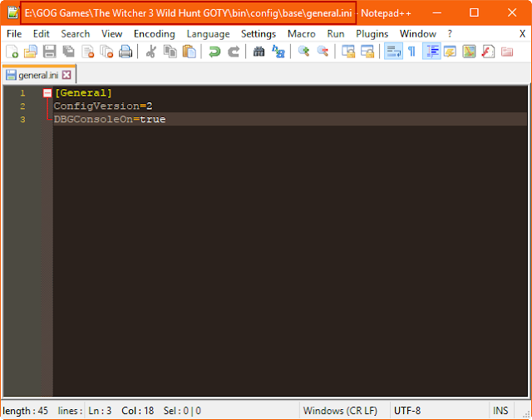The height and width of the screenshot is (420, 532).
Task: Click the user defined language icon
Action: (x=450, y=52)
